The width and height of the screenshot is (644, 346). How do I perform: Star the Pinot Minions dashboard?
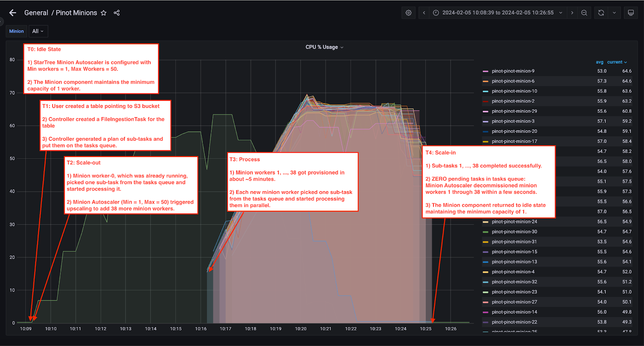click(103, 13)
